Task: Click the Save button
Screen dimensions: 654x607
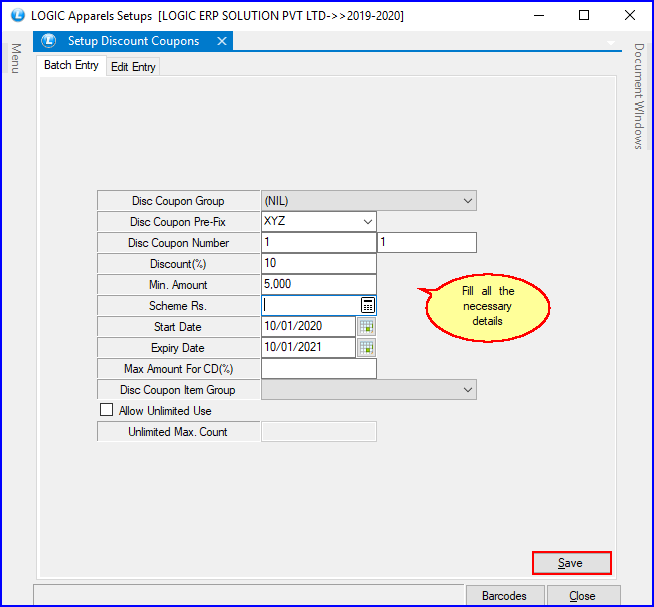Action: click(x=570, y=563)
